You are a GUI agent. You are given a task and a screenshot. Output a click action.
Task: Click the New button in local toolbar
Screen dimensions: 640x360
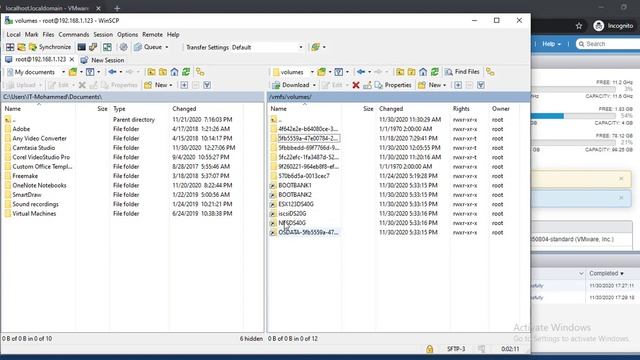[156, 85]
